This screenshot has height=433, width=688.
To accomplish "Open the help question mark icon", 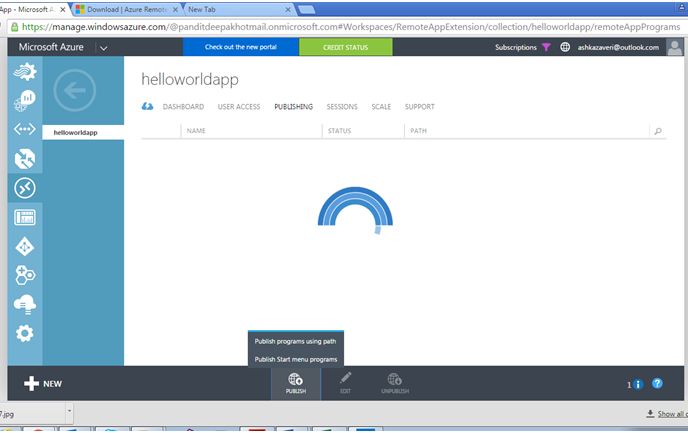I will point(657,383).
